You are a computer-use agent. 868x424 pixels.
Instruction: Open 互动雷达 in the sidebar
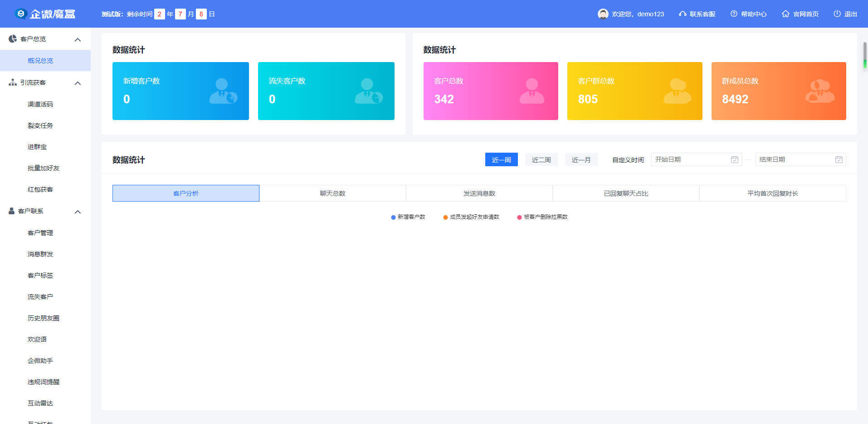pos(45,403)
